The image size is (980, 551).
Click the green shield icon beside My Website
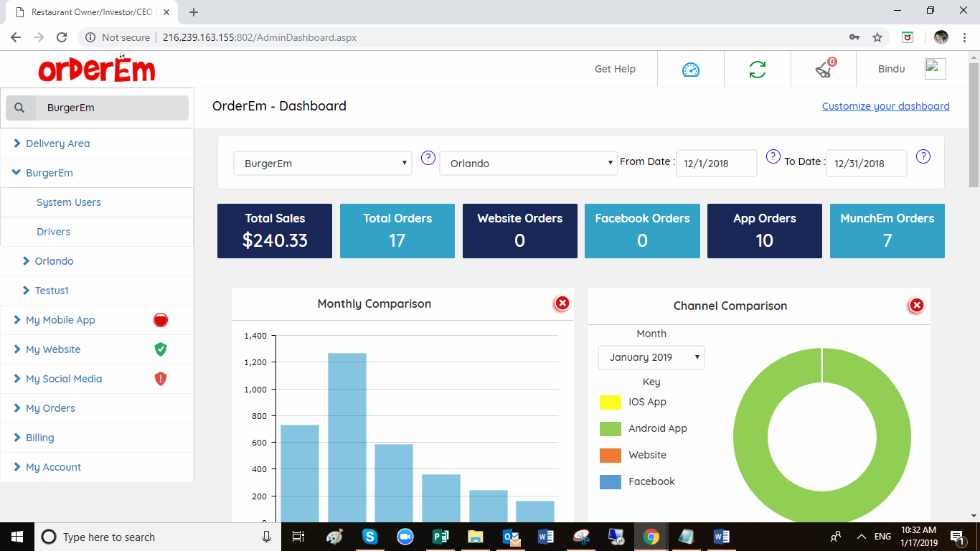160,349
